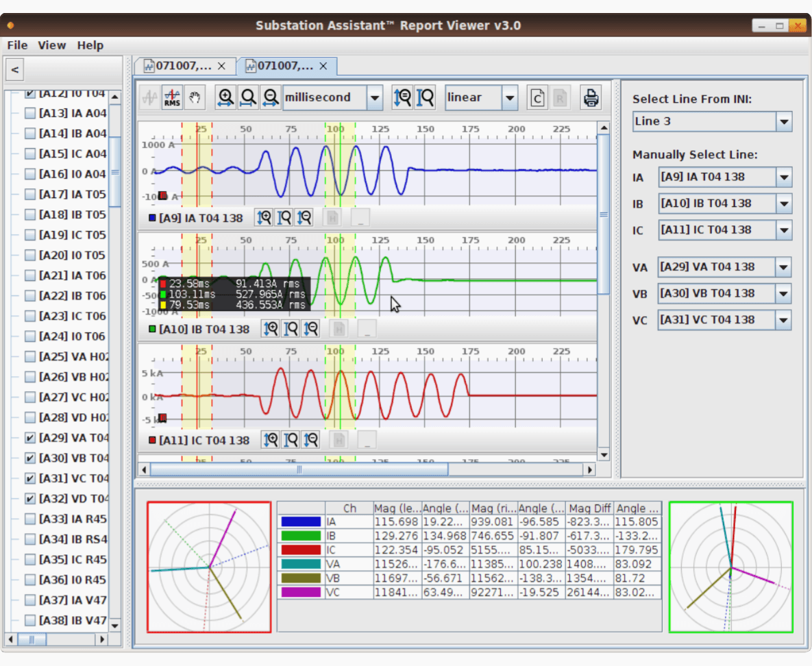Open VB dropdown showing [A30] VB T04 138
This screenshot has height=666, width=812.
click(783, 294)
